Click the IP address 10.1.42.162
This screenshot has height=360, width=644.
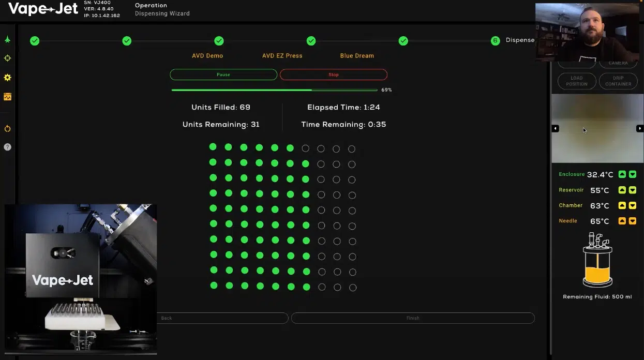(x=102, y=16)
